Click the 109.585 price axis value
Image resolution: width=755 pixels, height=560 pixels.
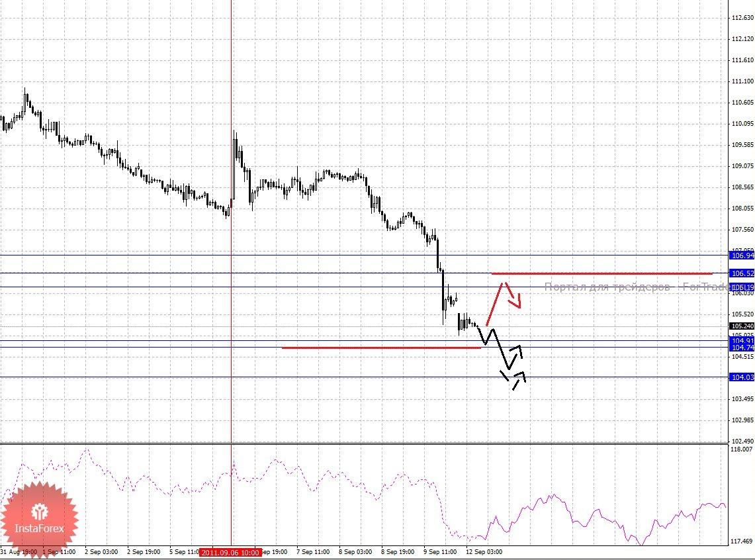click(x=742, y=145)
